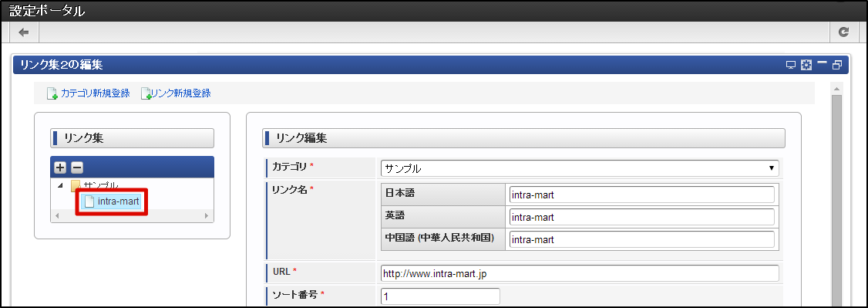Open カテゴリ新規登録 link
Image resolution: width=868 pixels, height=308 pixels.
(x=96, y=93)
